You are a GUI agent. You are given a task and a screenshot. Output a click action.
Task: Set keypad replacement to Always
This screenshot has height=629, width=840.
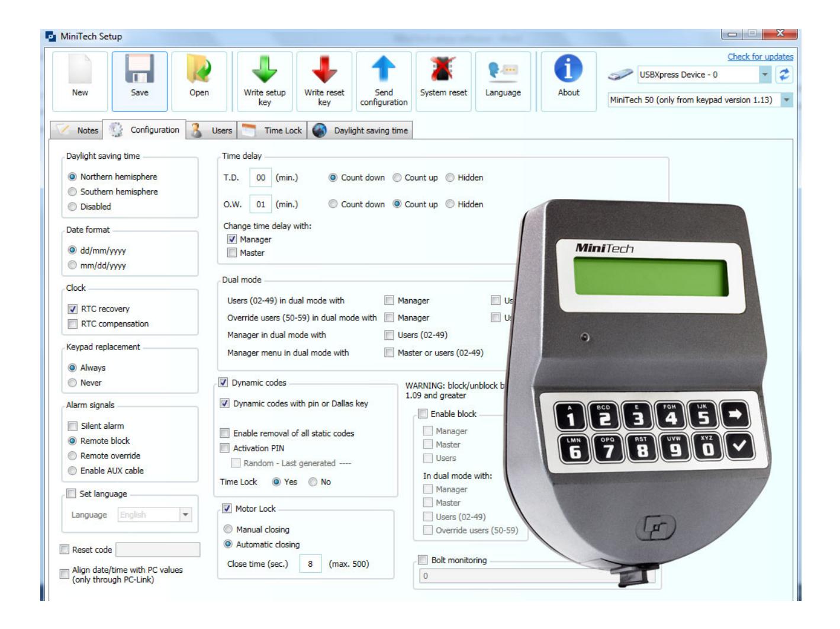[72, 368]
